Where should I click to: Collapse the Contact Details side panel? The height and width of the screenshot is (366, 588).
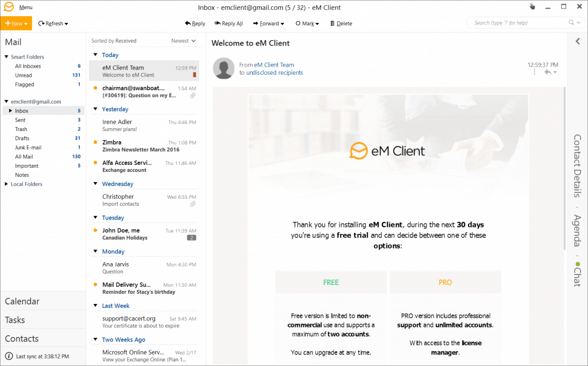[x=577, y=41]
